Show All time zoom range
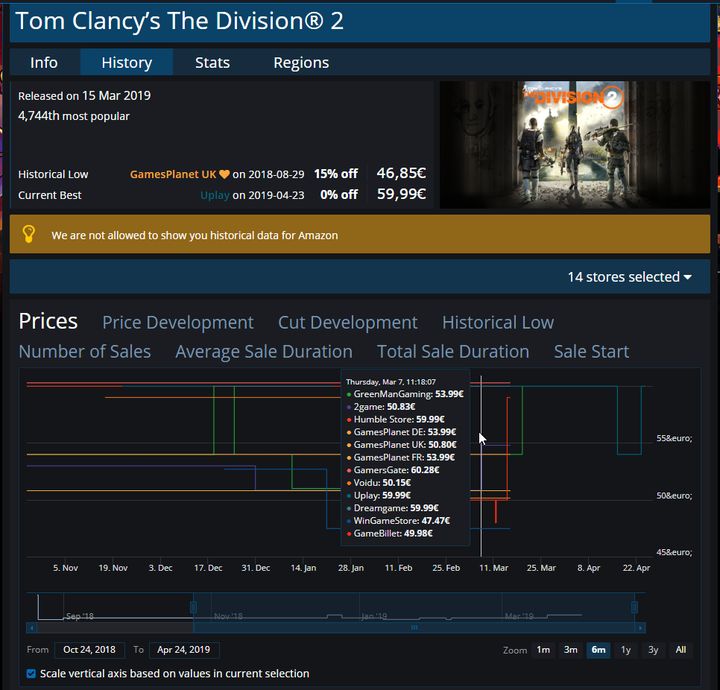The height and width of the screenshot is (690, 720). 681,650
